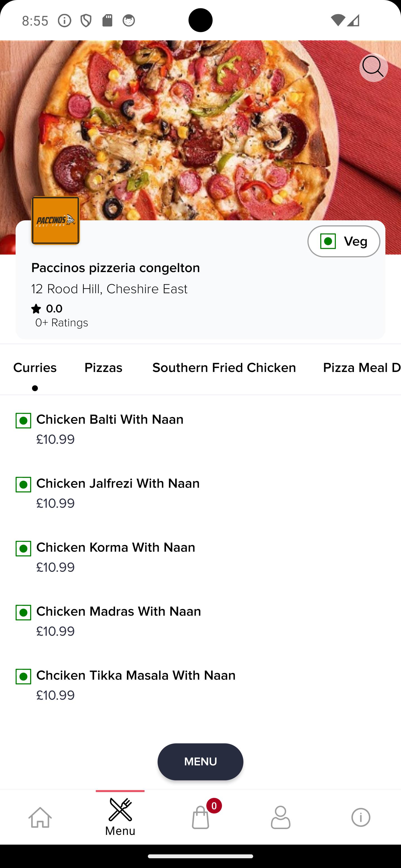Open the user profile icon
The image size is (401, 868).
pyautogui.click(x=281, y=817)
